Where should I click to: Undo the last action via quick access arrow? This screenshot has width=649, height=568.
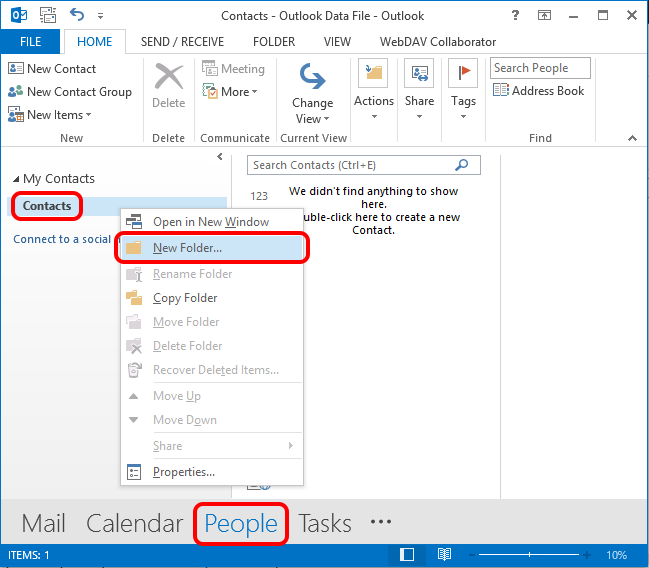[77, 15]
